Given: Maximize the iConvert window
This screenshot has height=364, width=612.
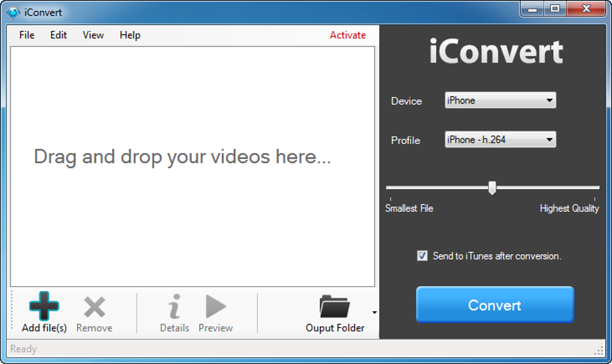Looking at the screenshot, I should (x=555, y=8).
